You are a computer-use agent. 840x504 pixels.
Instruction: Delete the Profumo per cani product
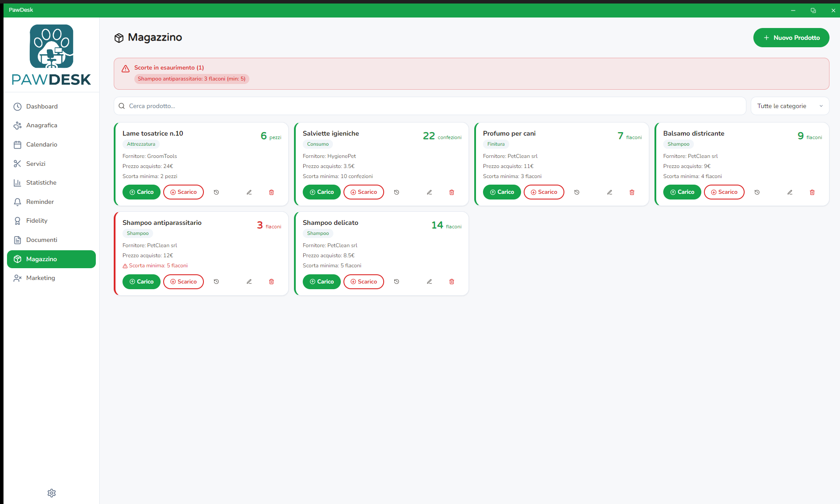point(632,192)
